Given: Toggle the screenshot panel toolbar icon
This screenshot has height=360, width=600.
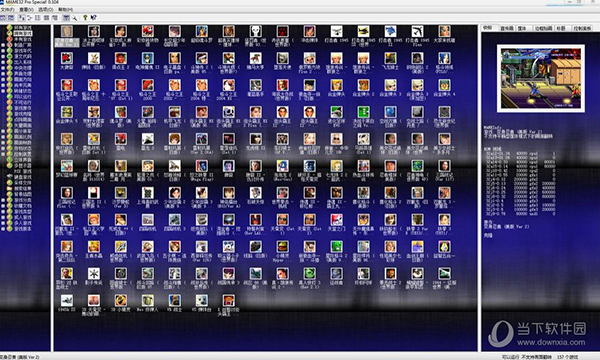Looking at the screenshot, I should click(11, 18).
